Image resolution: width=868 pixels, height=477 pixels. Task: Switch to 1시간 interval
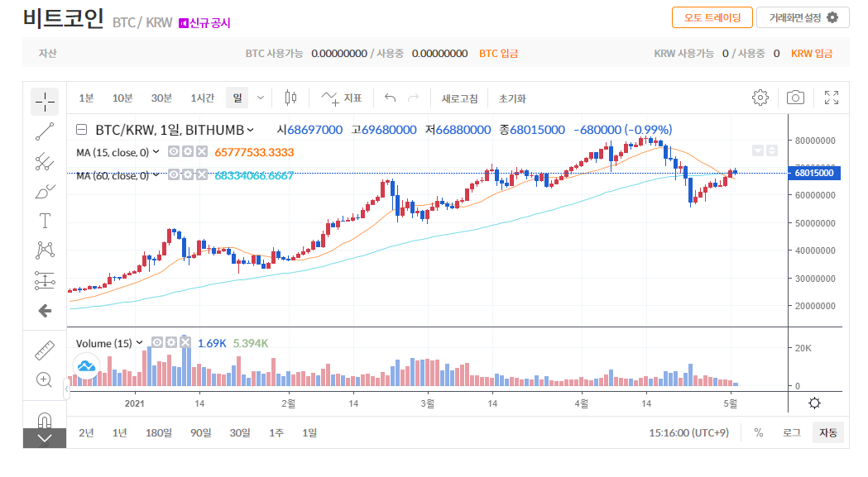pos(202,98)
